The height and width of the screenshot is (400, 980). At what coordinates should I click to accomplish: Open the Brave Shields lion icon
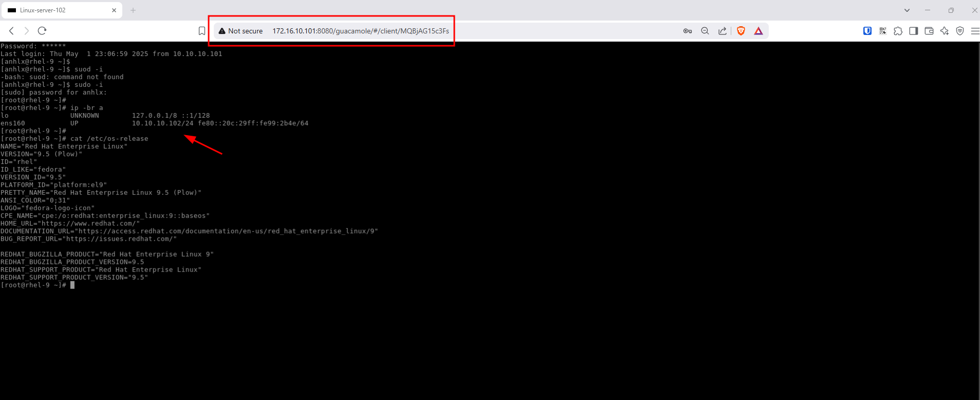tap(741, 31)
